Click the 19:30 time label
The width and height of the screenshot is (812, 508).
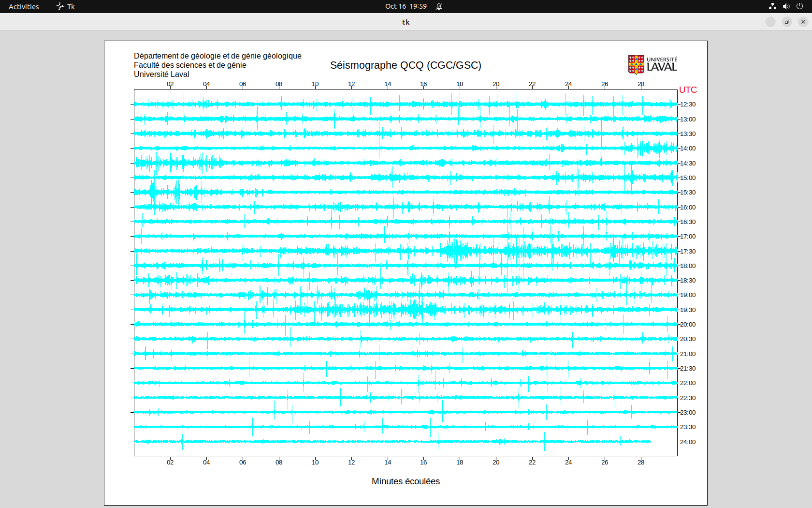(688, 310)
